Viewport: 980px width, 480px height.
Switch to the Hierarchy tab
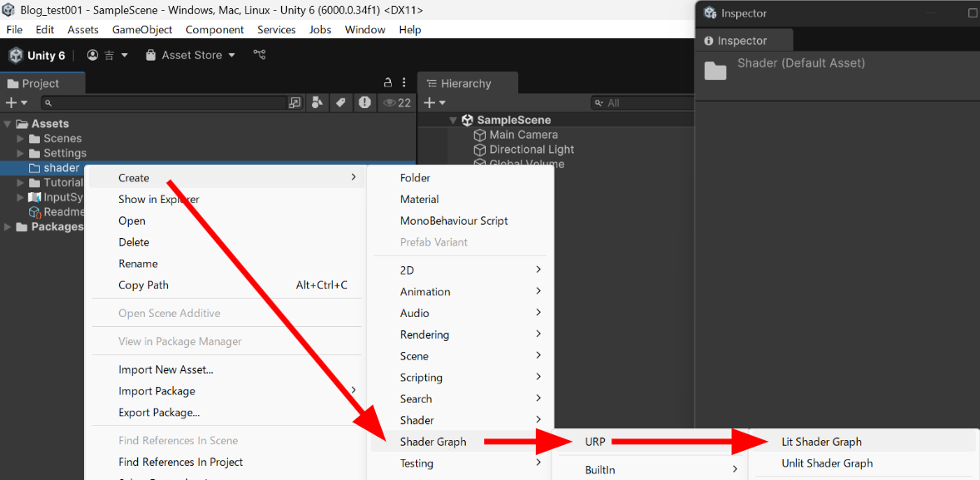point(468,83)
